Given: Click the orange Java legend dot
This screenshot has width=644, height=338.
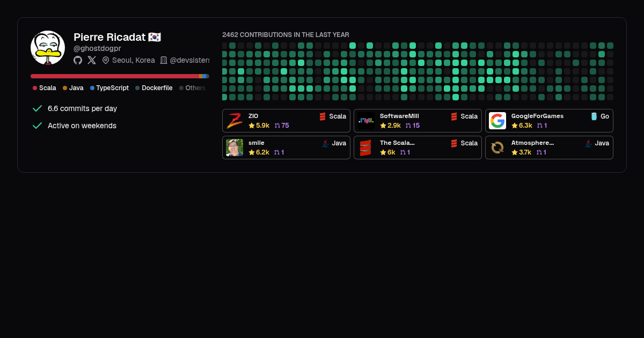Looking at the screenshot, I should click(65, 88).
